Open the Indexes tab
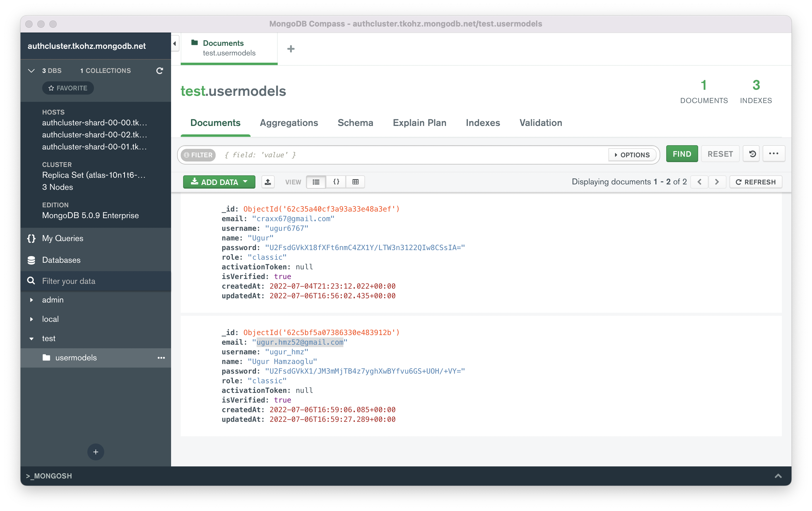This screenshot has height=511, width=812. (x=483, y=123)
